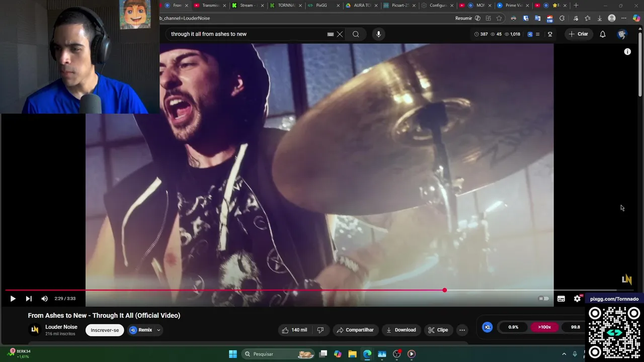Clear the search text with X
644x362 pixels.
tap(340, 34)
